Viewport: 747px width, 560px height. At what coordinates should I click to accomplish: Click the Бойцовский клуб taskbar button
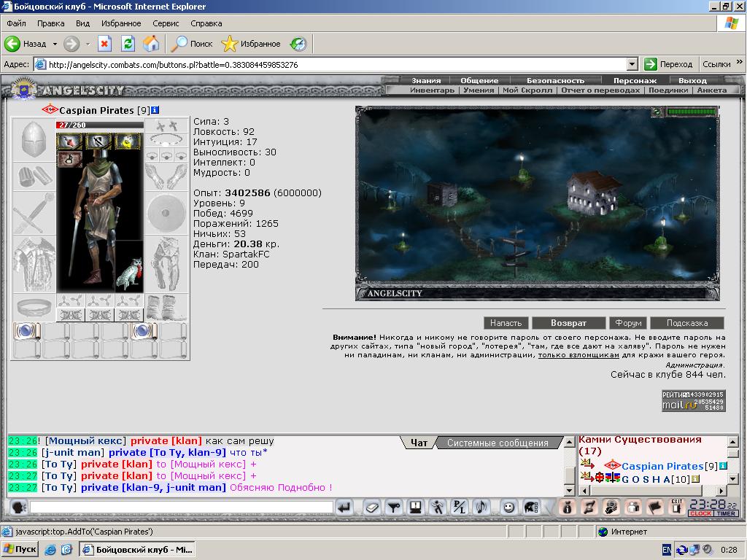pos(138,550)
